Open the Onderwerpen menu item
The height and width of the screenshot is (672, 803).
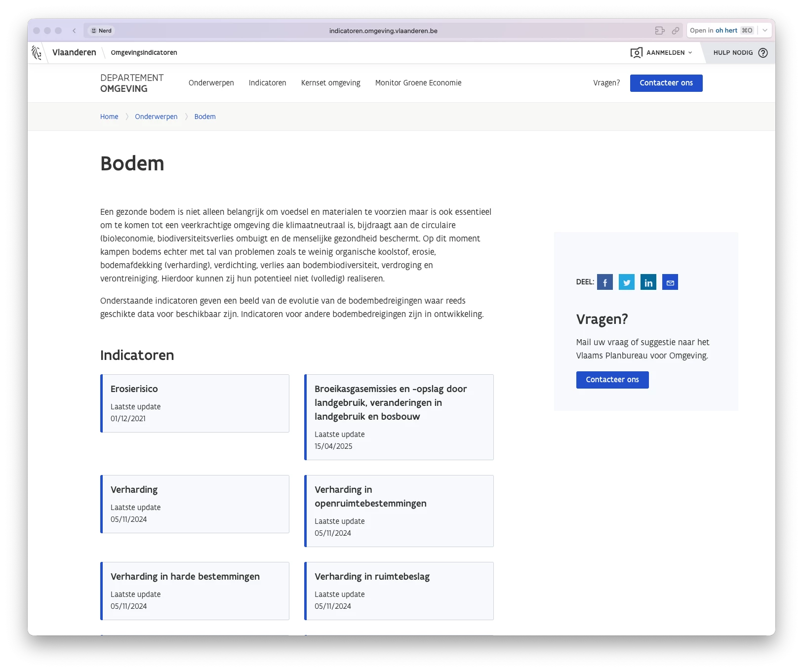pos(211,83)
